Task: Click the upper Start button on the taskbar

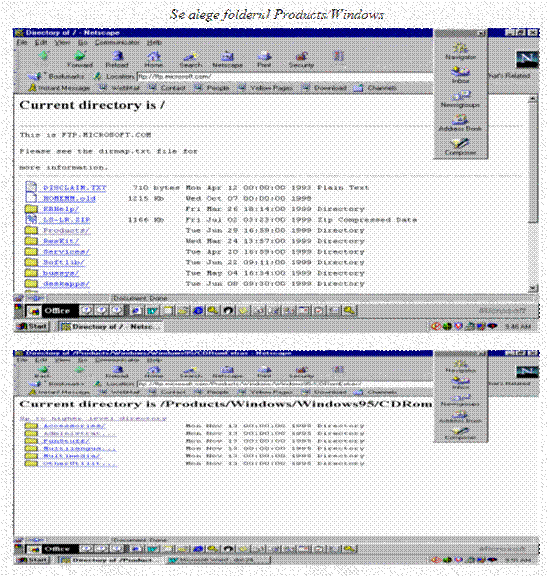Action: [32, 326]
